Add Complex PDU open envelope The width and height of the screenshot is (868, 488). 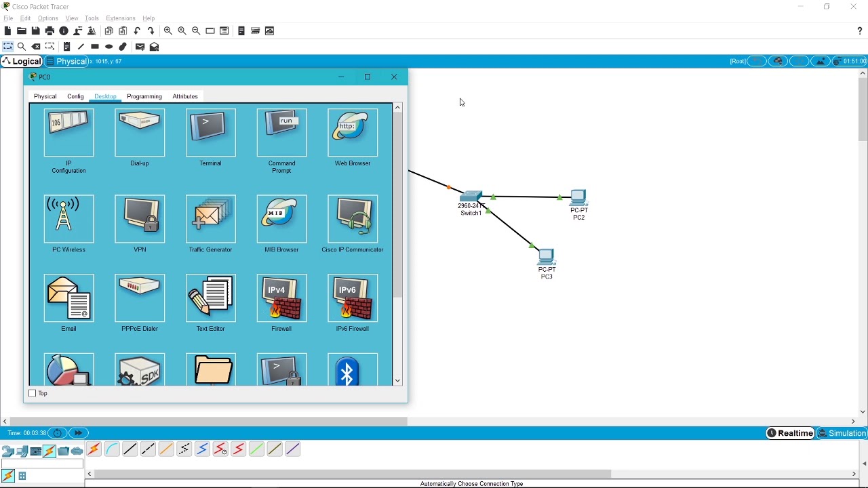155,47
